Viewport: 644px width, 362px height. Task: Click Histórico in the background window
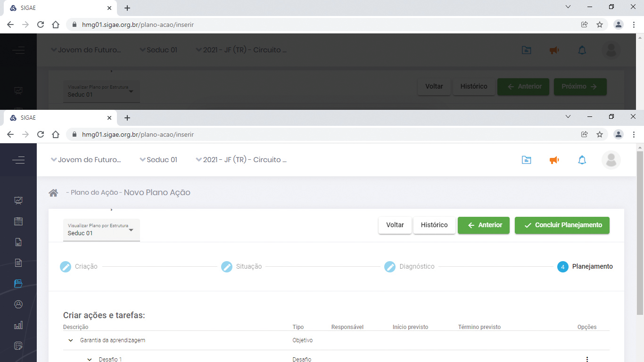click(474, 87)
